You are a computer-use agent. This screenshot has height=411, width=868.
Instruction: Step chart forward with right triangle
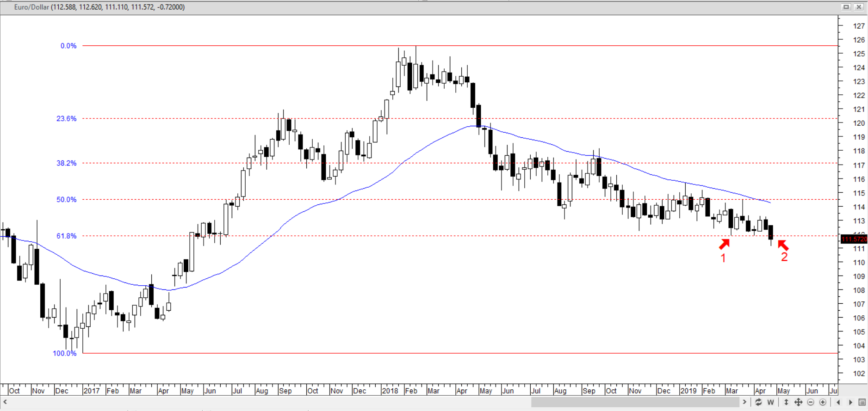coord(850,402)
